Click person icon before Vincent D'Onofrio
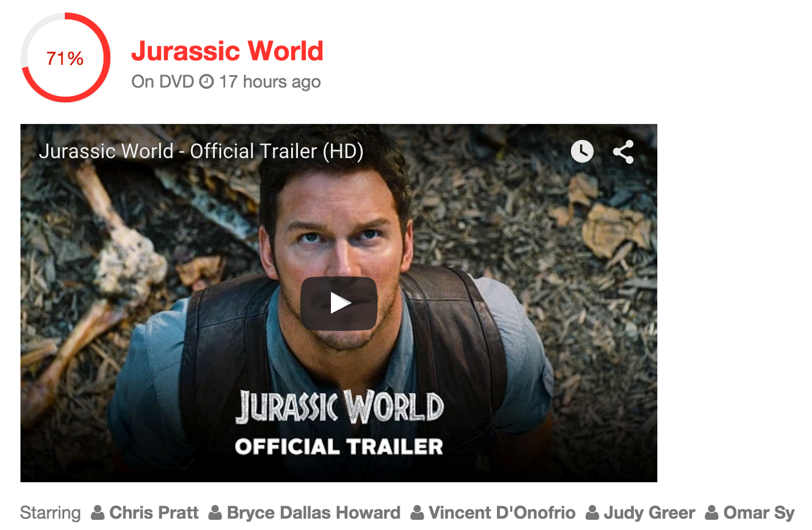Image resolution: width=812 pixels, height=530 pixels. tap(417, 512)
